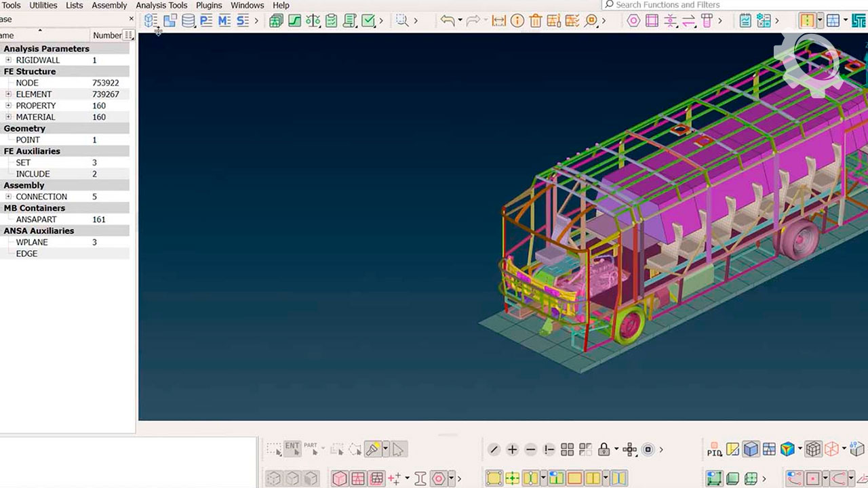868x488 pixels.
Task: Click the Materials list M icon
Action: click(224, 20)
